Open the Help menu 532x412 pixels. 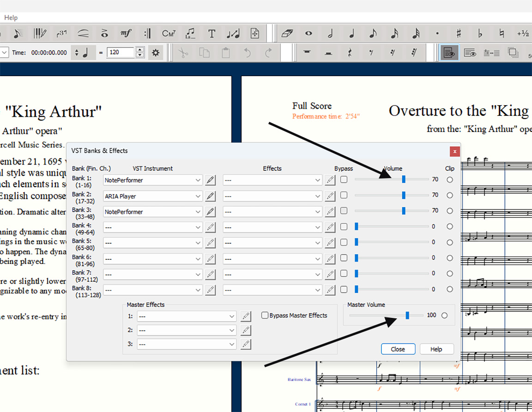11,18
